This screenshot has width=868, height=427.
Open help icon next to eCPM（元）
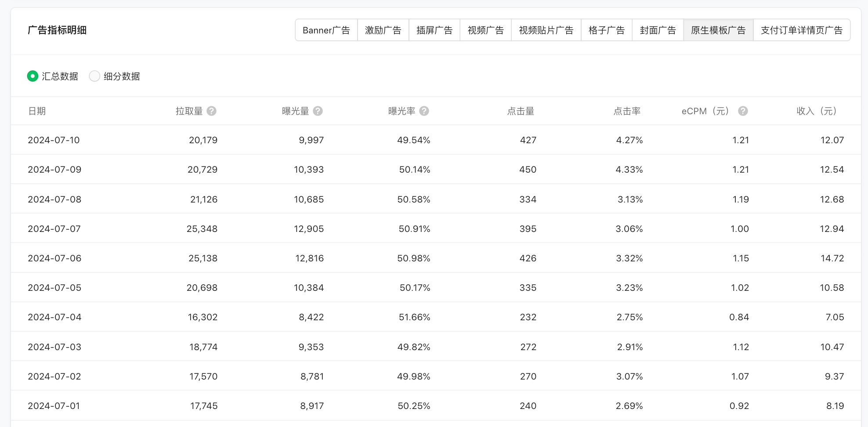pos(743,111)
